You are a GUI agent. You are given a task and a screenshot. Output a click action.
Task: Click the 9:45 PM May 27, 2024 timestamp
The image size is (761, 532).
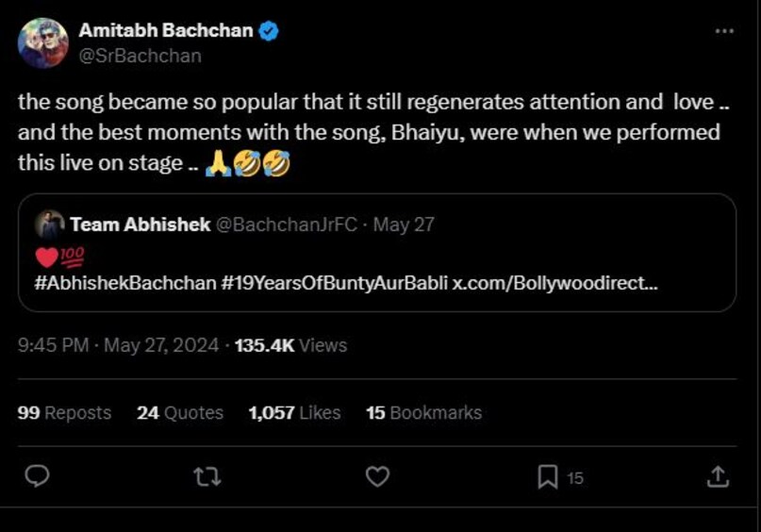[x=118, y=345]
